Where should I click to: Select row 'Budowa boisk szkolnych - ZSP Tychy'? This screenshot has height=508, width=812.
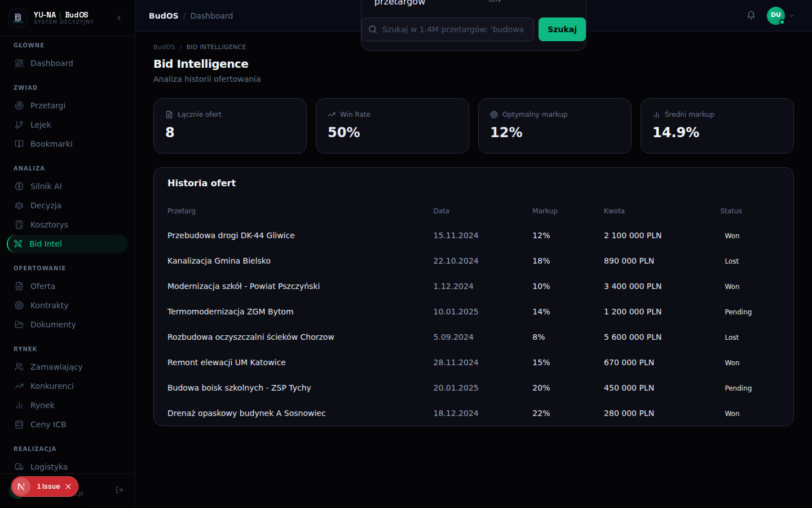(x=474, y=388)
